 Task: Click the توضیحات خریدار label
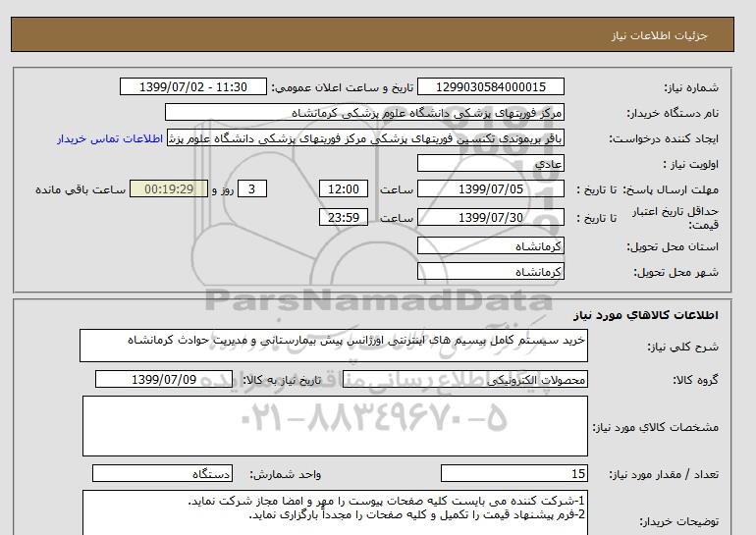[x=678, y=522]
